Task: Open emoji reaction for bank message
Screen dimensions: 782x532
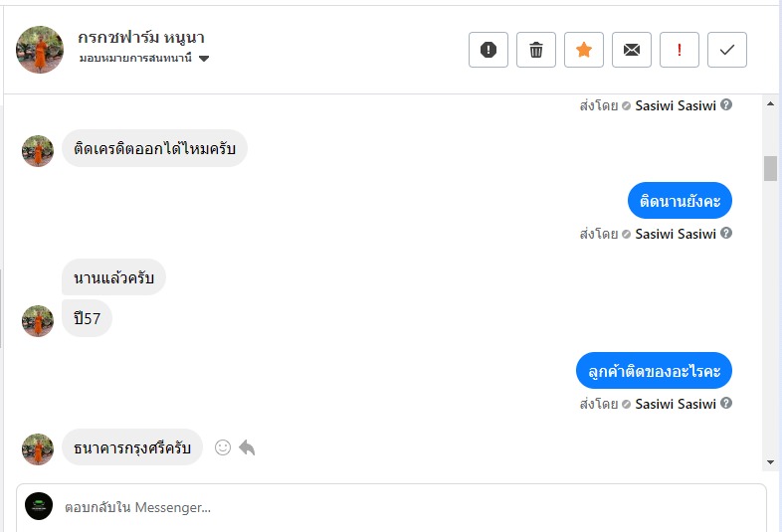Action: [x=223, y=447]
